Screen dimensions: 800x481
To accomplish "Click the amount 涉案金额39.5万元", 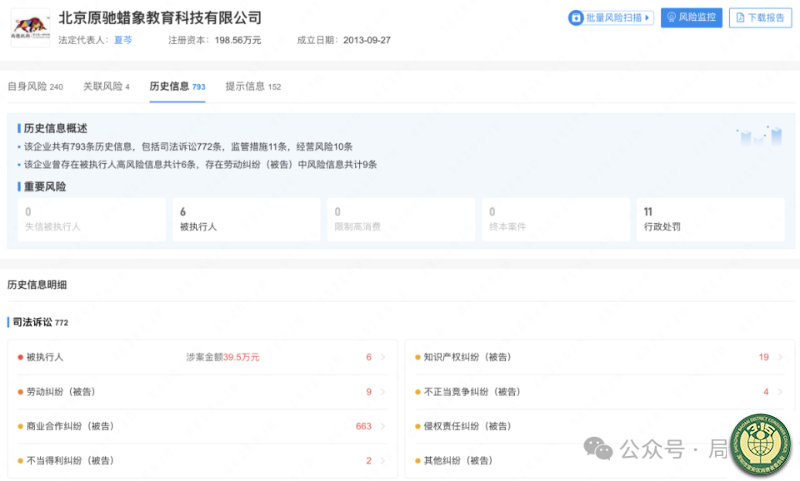I will pos(222,357).
